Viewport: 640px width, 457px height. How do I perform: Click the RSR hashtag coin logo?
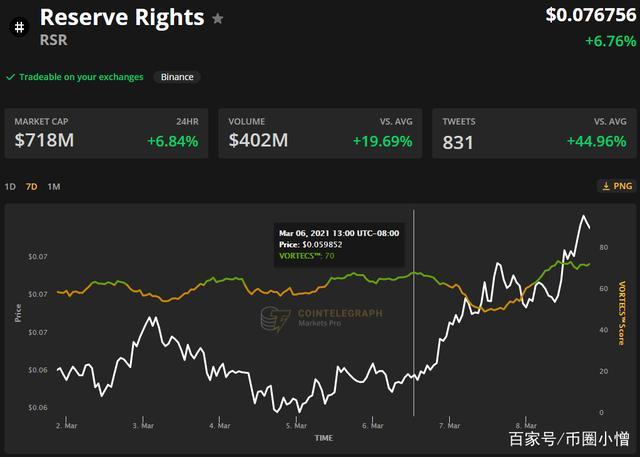click(x=19, y=27)
